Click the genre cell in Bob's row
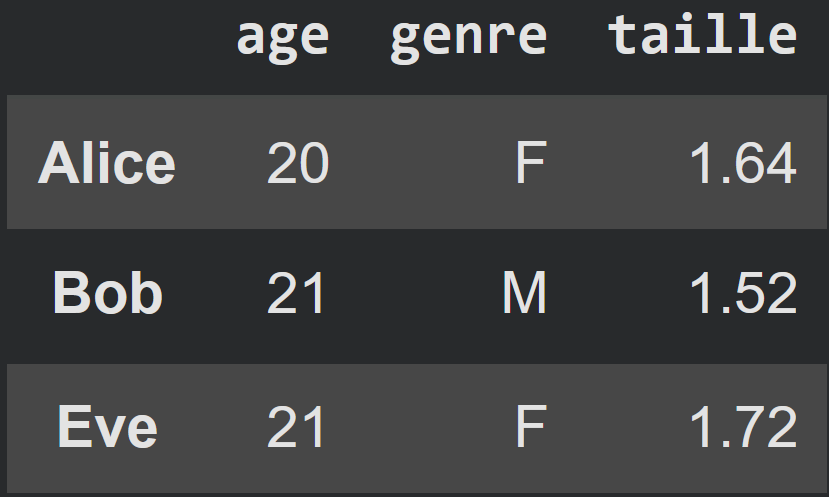Image resolution: width=829 pixels, height=497 pixels. 525,295
